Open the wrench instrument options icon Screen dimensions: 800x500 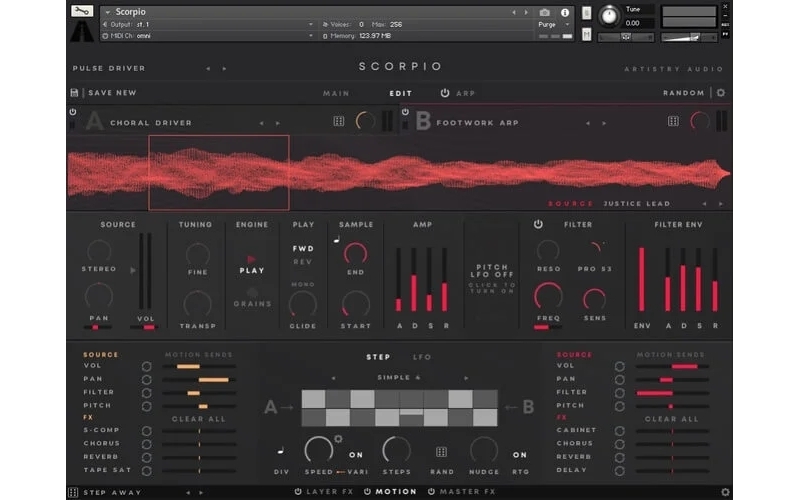82,11
